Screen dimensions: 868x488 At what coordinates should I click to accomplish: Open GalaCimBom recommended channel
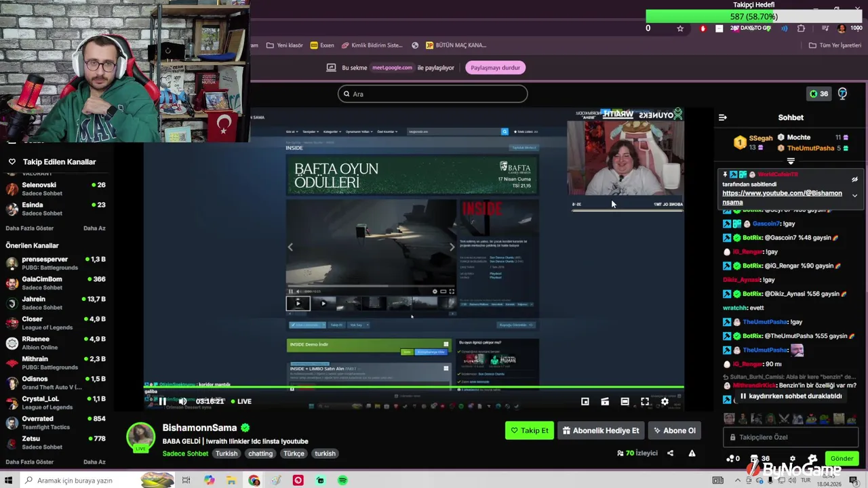[x=56, y=283]
